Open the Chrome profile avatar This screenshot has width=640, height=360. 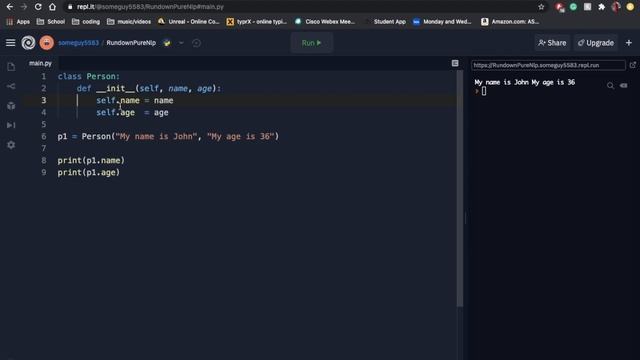coord(616,7)
